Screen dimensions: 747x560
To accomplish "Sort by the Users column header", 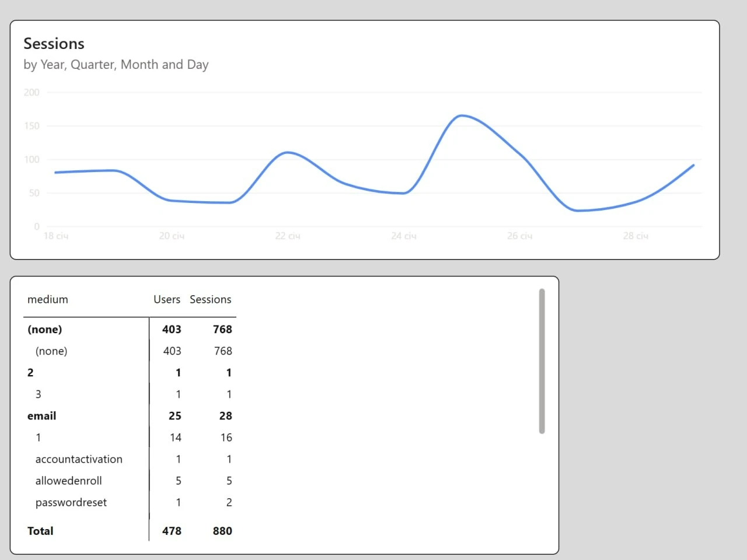I will 166,299.
